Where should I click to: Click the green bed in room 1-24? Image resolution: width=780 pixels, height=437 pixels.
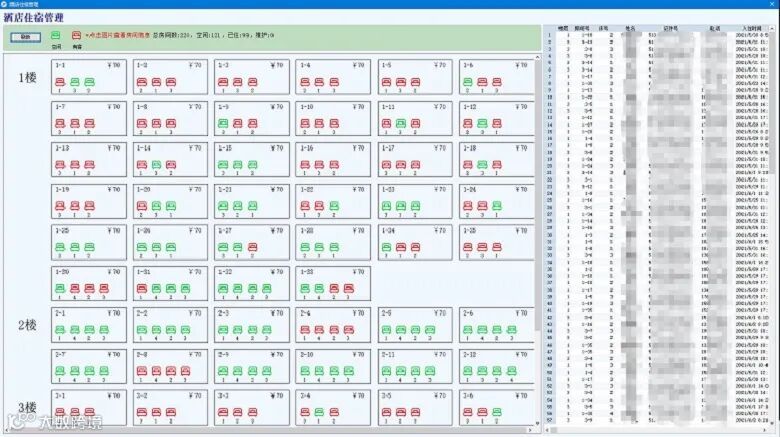[x=496, y=206]
